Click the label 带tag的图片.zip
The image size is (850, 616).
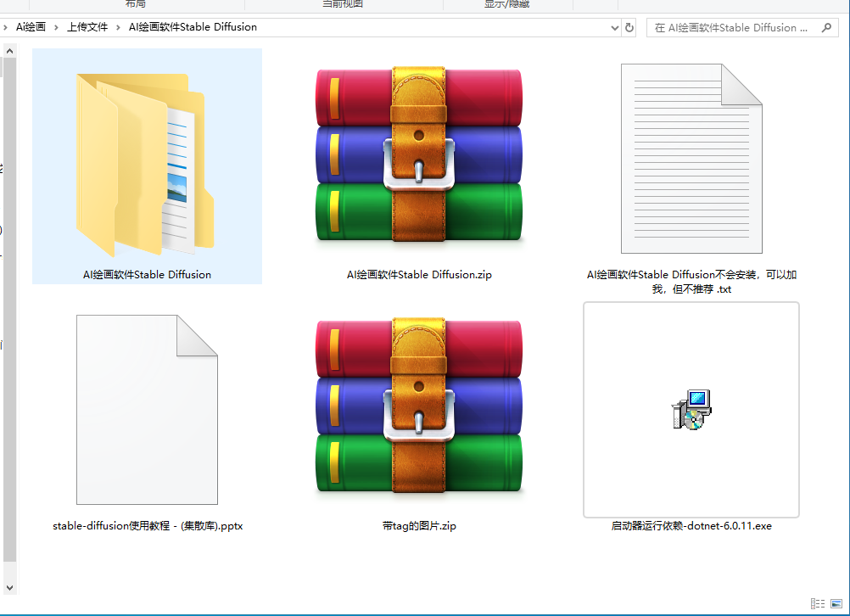[x=419, y=526]
